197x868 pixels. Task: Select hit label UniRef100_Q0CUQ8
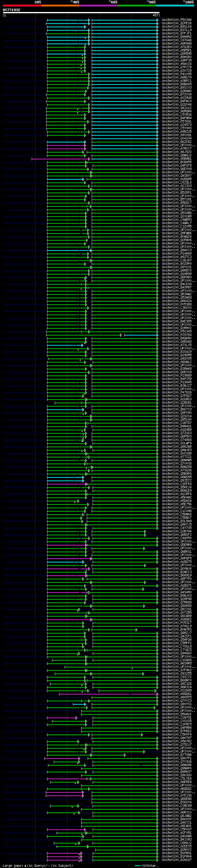coord(177,453)
